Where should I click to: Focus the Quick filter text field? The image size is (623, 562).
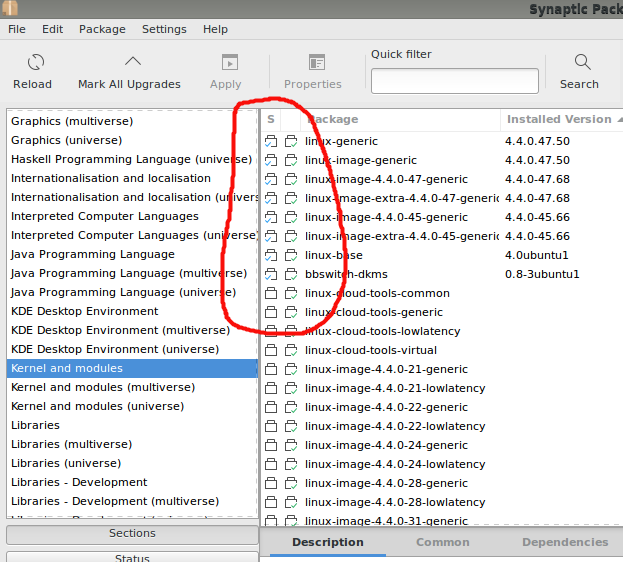pos(455,81)
